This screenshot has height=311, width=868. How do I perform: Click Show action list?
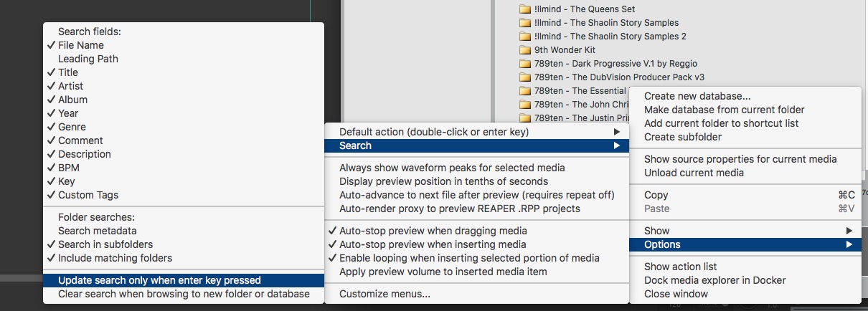[x=680, y=267]
